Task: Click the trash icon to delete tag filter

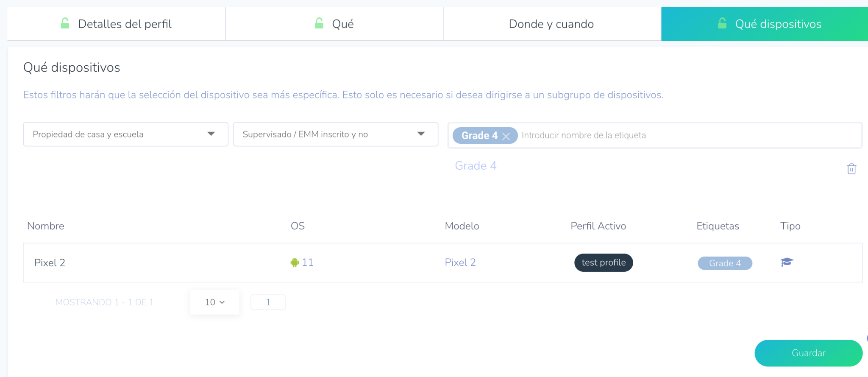Action: (851, 169)
